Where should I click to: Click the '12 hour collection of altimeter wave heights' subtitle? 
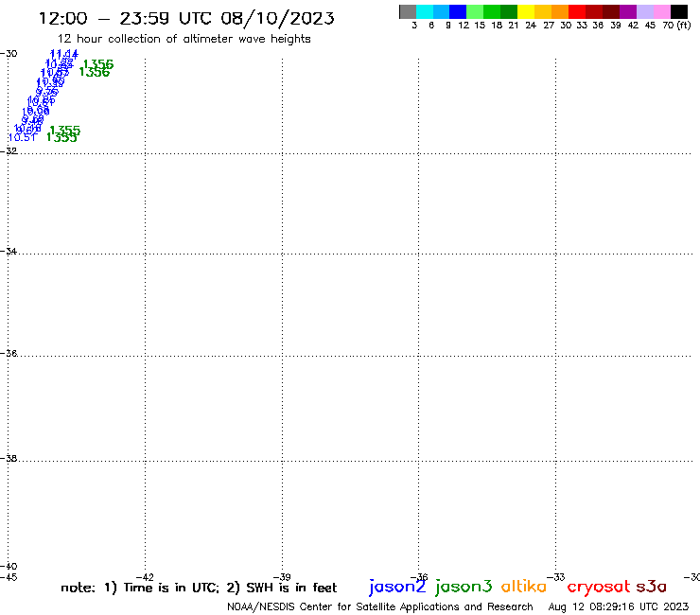point(184,39)
